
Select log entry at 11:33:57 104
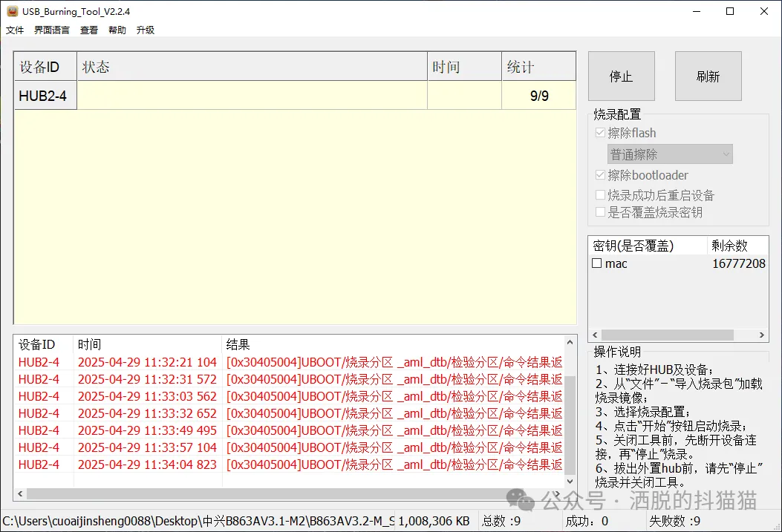290,447
